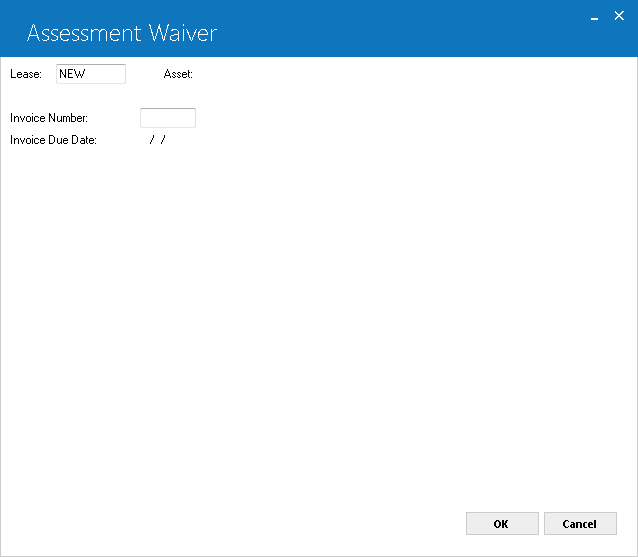Click the Assessment Waiver title text
This screenshot has width=638, height=557.
tap(122, 33)
